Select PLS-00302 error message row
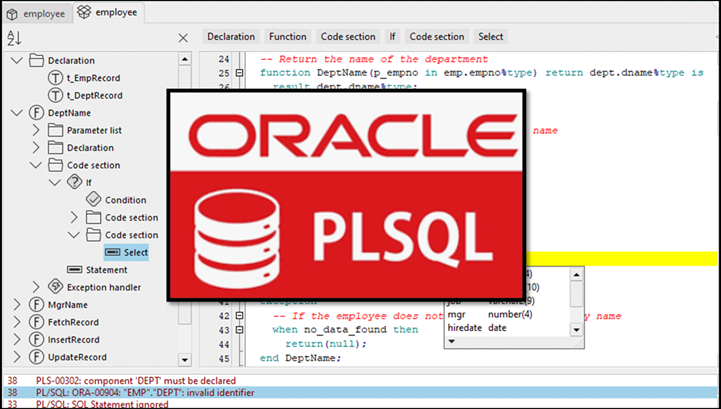This screenshot has height=409, width=721. [x=360, y=381]
